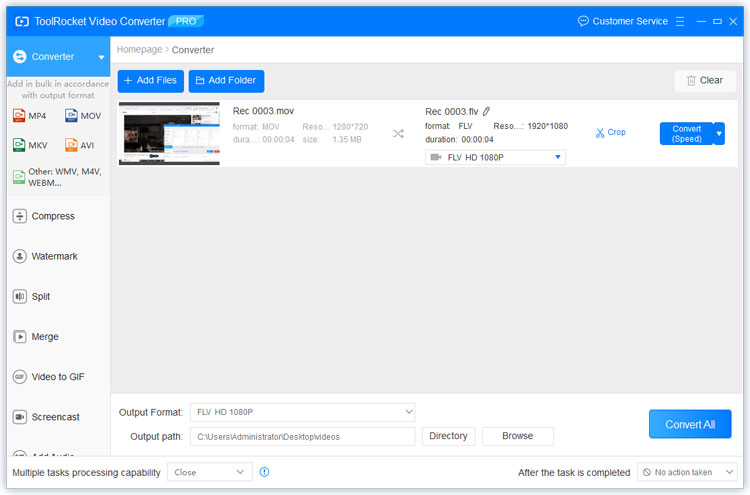Choose Other: WMV, M4V, WEBM formats
750x495 pixels.
coord(57,177)
